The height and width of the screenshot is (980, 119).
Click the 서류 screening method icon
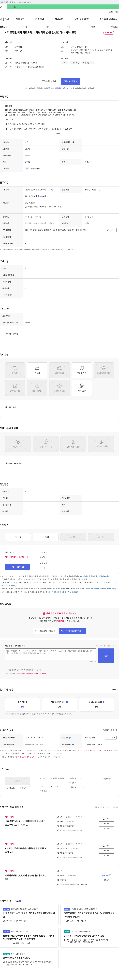[x=18, y=537]
